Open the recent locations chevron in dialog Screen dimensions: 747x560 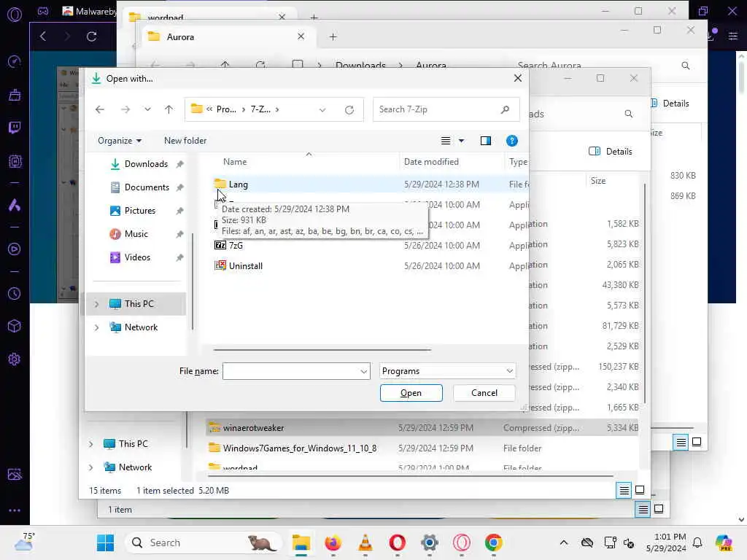click(x=147, y=109)
